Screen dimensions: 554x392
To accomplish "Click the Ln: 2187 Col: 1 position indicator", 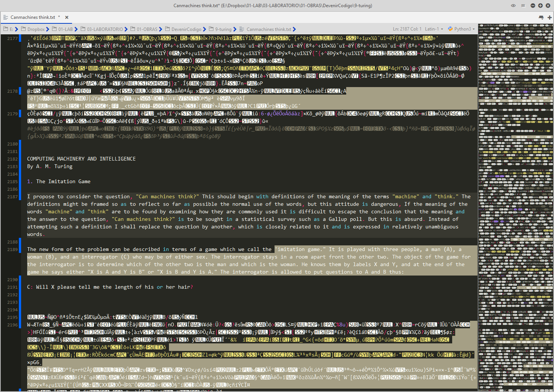I will (407, 29).
